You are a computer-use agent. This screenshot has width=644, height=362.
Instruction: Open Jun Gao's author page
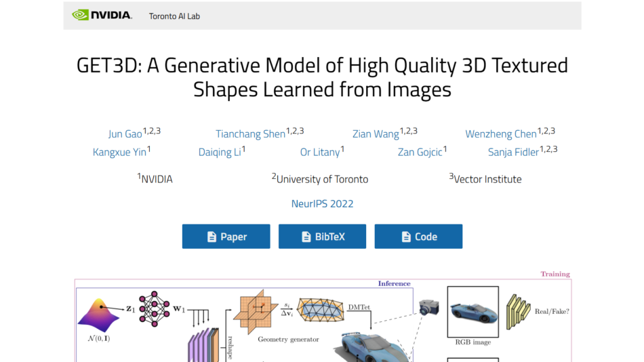coord(125,134)
